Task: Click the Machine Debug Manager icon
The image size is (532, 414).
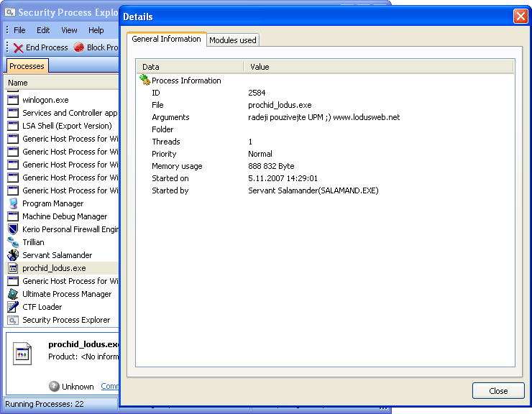Action: (13, 216)
